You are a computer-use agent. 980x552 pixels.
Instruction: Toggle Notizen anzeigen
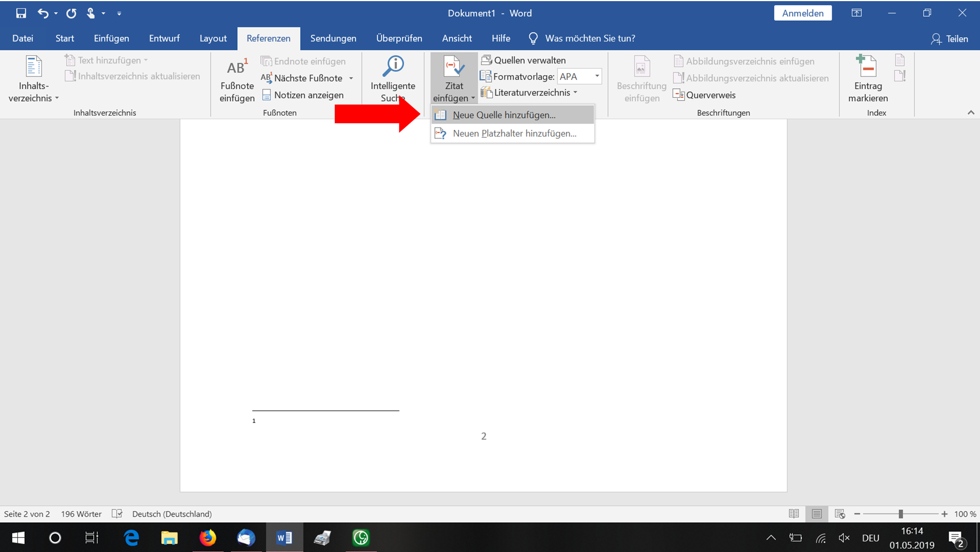303,95
